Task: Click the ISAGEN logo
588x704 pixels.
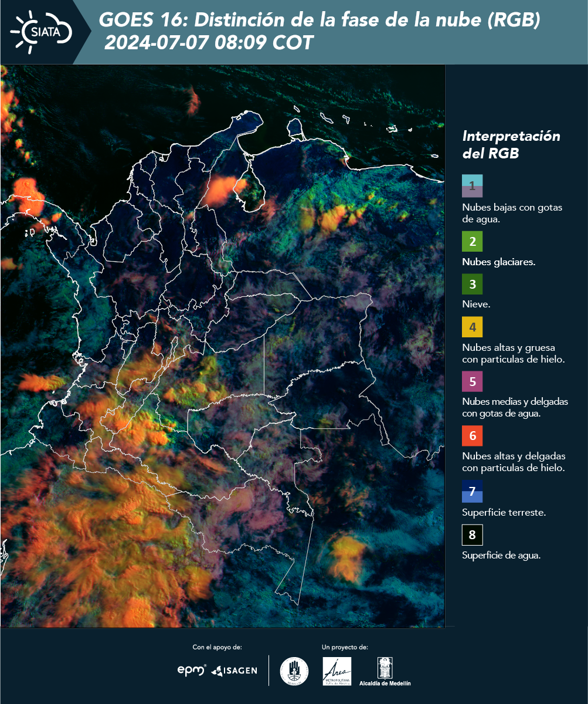Action: click(234, 671)
